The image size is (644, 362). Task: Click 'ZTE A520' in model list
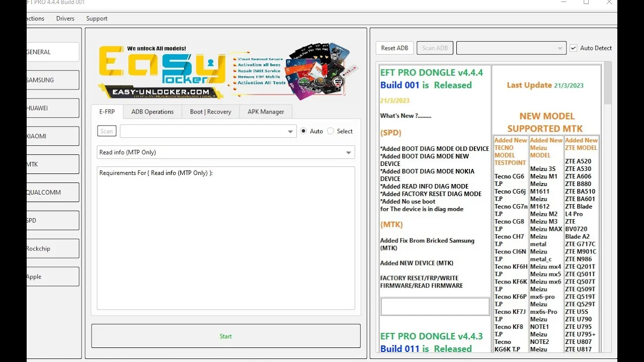[x=578, y=161]
